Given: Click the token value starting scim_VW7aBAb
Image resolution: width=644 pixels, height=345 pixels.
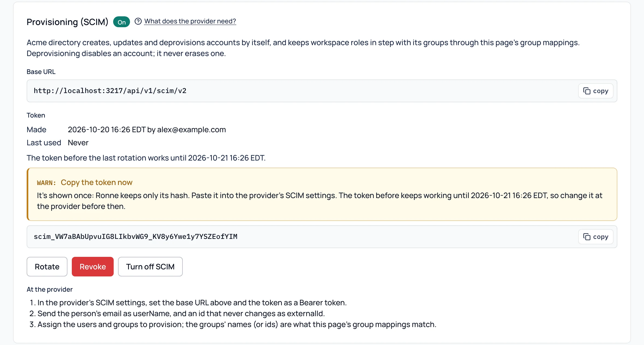Looking at the screenshot, I should [x=135, y=237].
